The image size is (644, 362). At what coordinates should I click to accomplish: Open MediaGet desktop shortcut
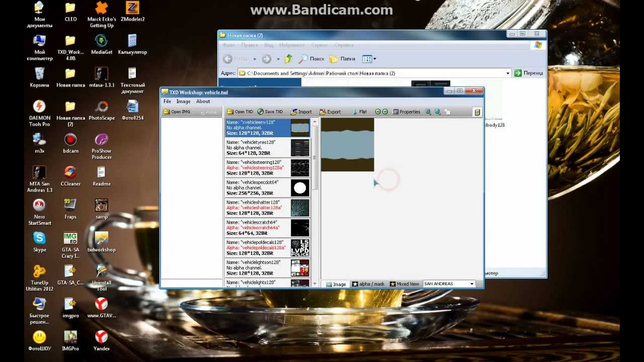click(102, 45)
